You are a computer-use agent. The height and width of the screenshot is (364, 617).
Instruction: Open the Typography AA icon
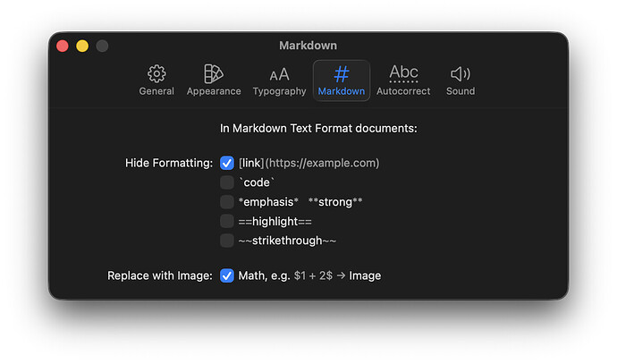pyautogui.click(x=279, y=74)
